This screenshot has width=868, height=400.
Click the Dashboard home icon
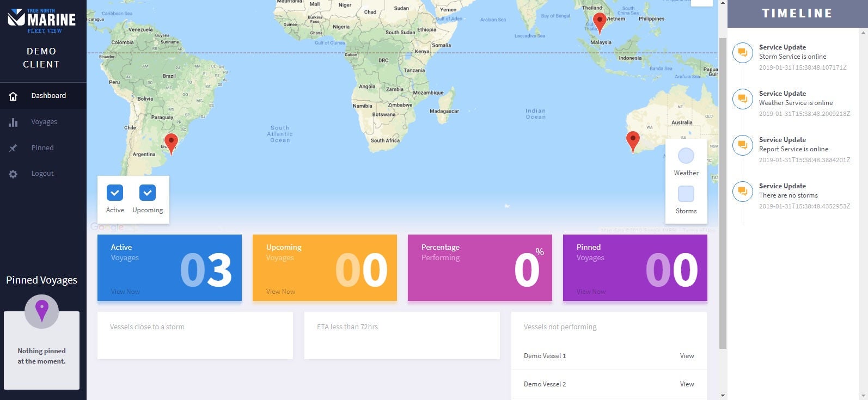point(13,96)
